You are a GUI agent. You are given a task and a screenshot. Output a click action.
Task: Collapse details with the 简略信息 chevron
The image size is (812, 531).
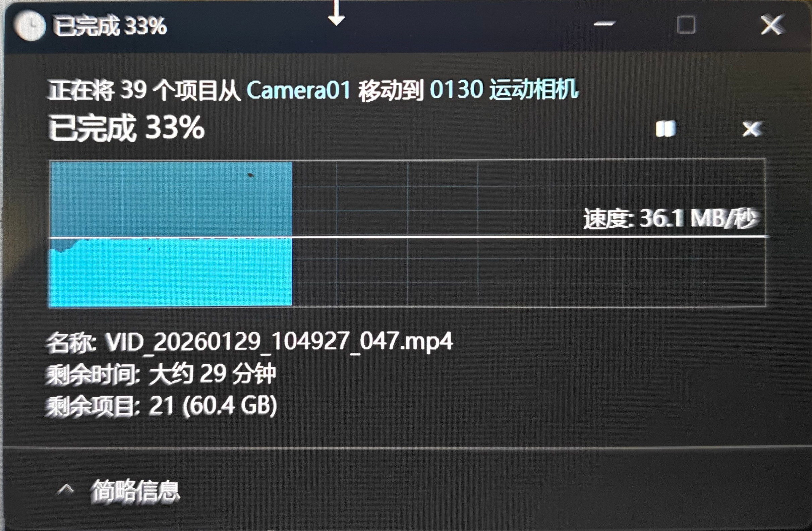click(65, 490)
